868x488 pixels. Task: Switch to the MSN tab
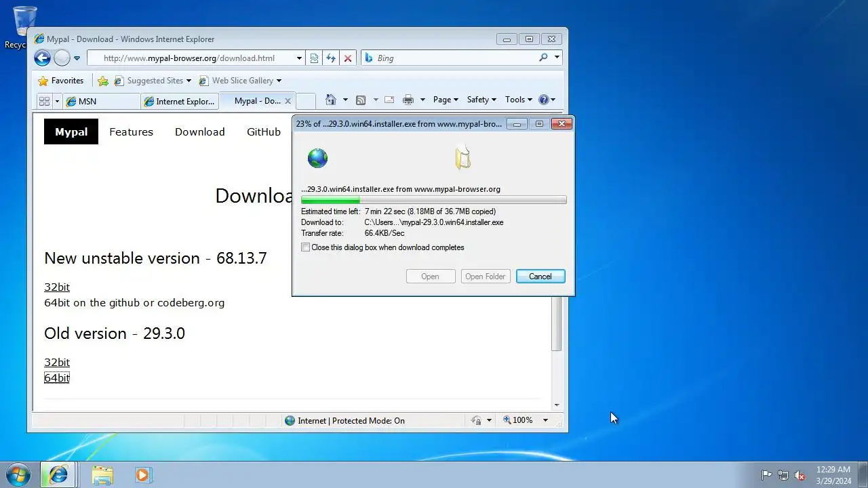click(x=102, y=101)
